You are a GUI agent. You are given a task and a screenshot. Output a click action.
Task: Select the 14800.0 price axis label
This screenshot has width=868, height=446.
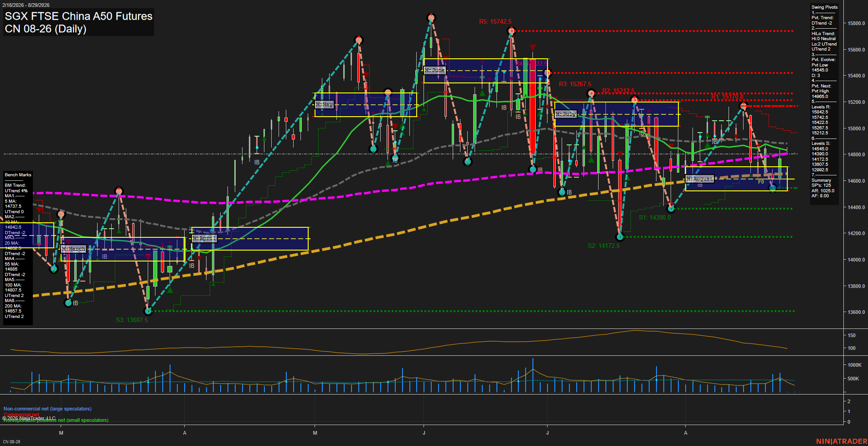tap(856, 154)
